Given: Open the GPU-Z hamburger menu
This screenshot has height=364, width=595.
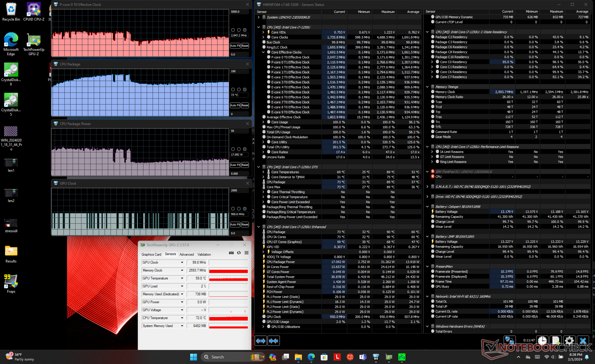Looking at the screenshot, I should point(246,253).
